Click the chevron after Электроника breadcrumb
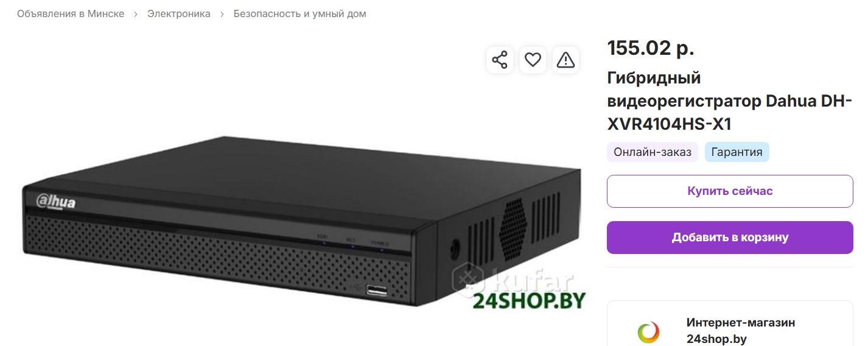 click(x=222, y=14)
